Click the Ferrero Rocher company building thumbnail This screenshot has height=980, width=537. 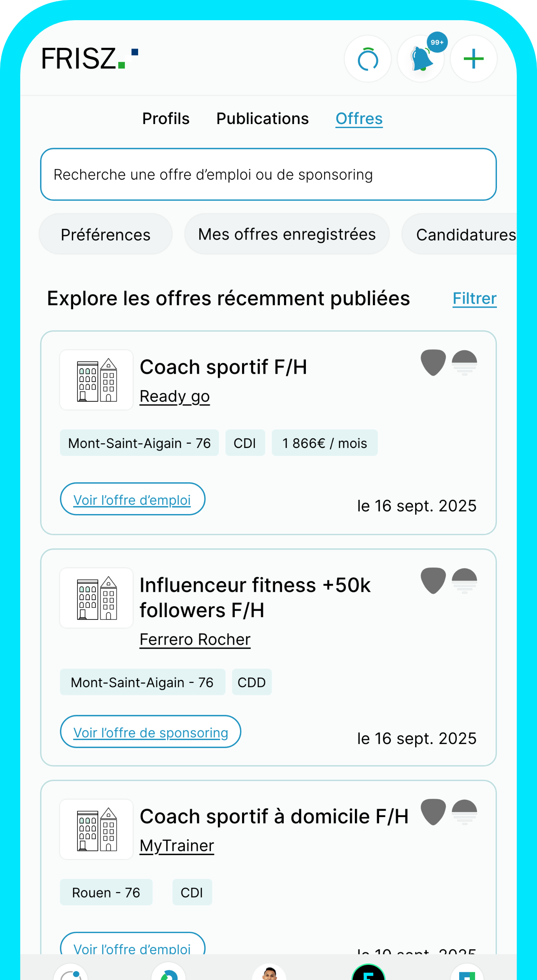click(x=97, y=598)
